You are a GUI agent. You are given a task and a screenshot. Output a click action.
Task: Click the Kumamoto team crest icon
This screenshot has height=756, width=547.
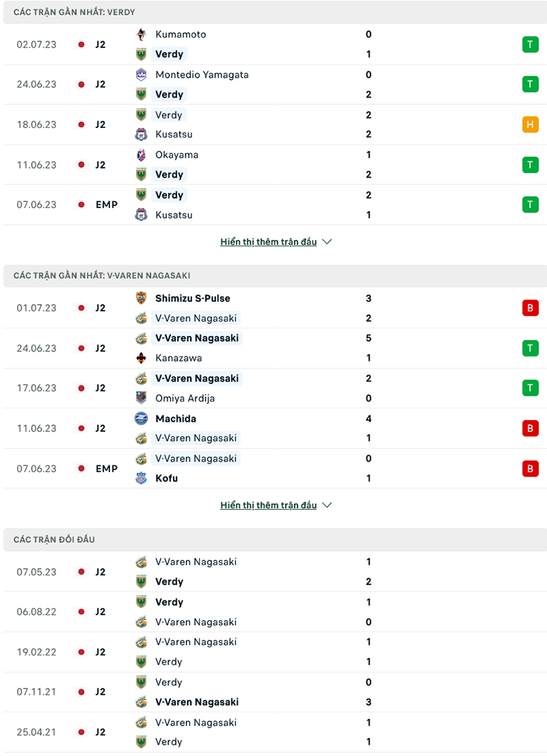click(141, 34)
